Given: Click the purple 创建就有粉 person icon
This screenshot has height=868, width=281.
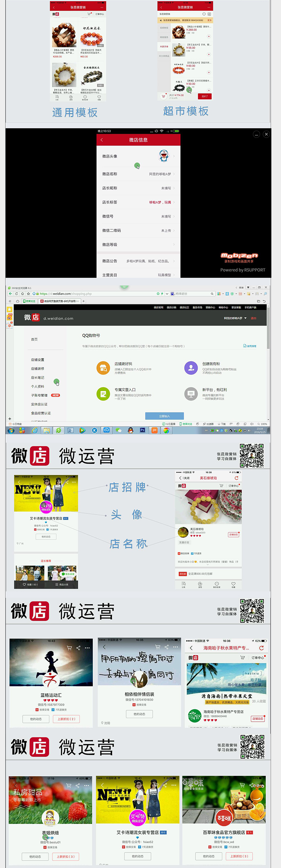Looking at the screenshot, I should pyautogui.click(x=191, y=367).
